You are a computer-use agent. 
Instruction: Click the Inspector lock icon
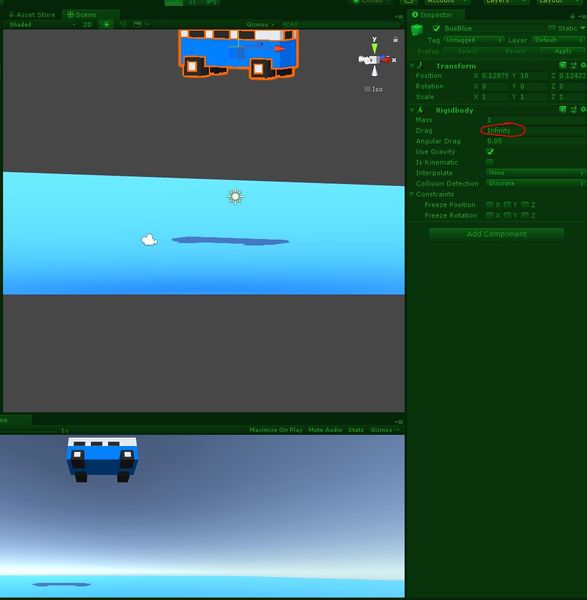click(572, 16)
